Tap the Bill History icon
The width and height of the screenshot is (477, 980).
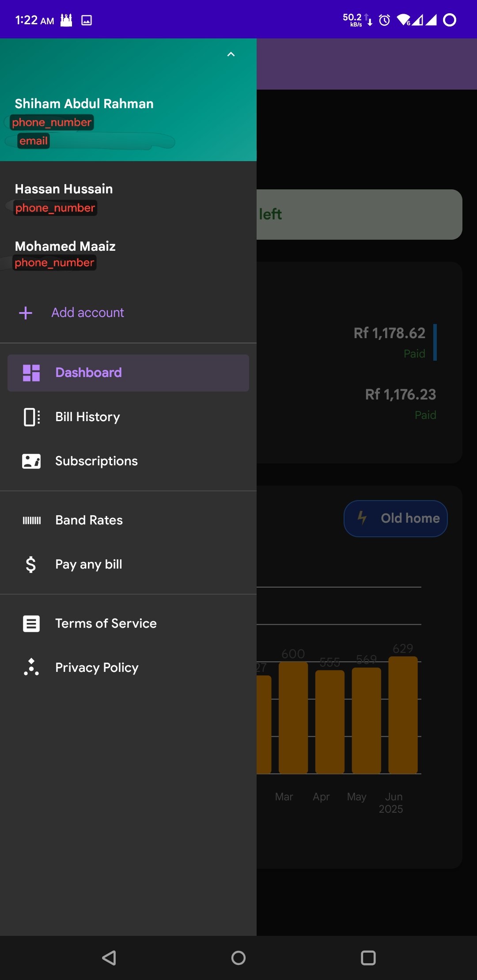31,417
